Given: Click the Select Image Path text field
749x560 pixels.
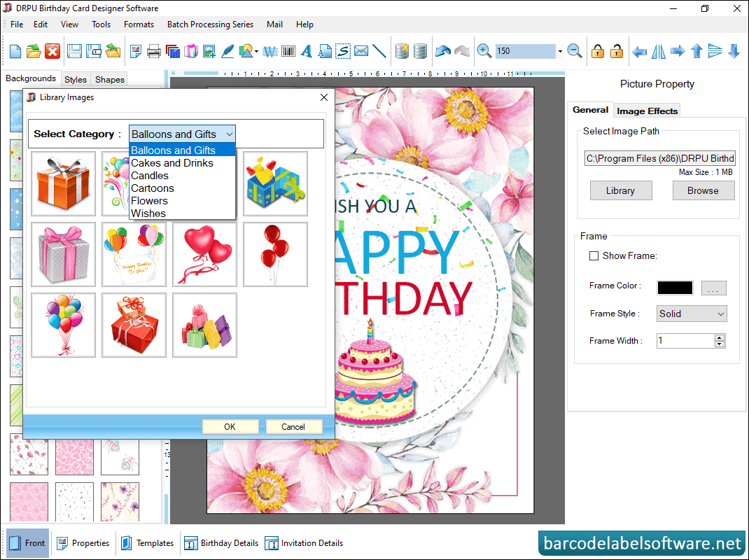Looking at the screenshot, I should click(659, 158).
